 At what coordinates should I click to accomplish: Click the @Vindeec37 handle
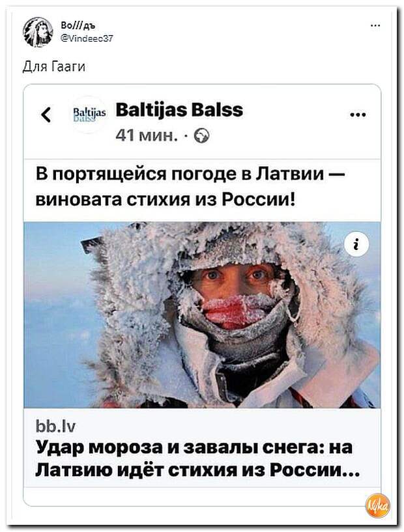pos(87,38)
